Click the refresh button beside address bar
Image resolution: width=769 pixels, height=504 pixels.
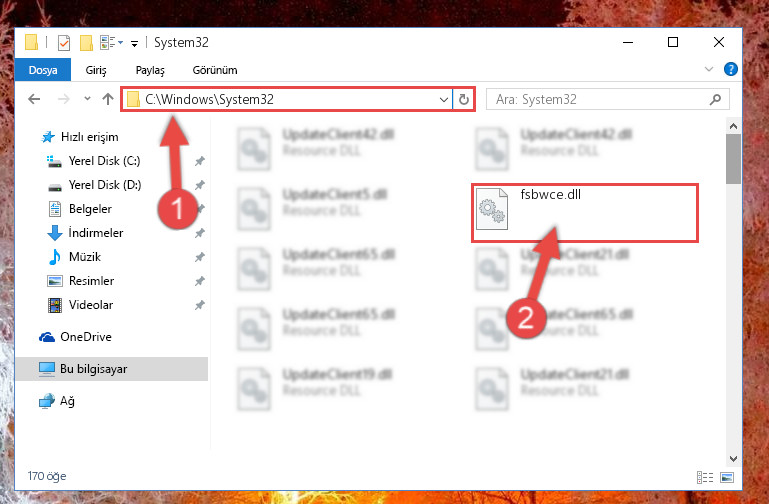pyautogui.click(x=463, y=100)
